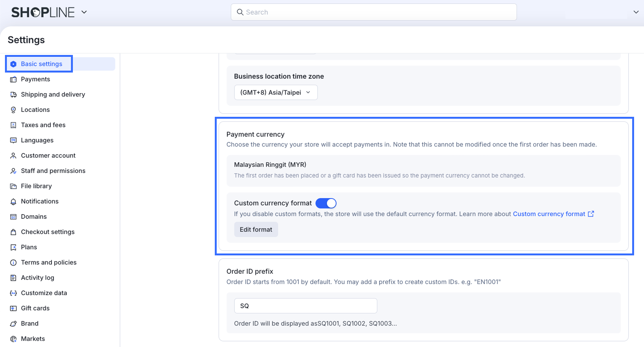Click the Payments sidebar icon
This screenshot has height=347, width=644.
coord(13,79)
